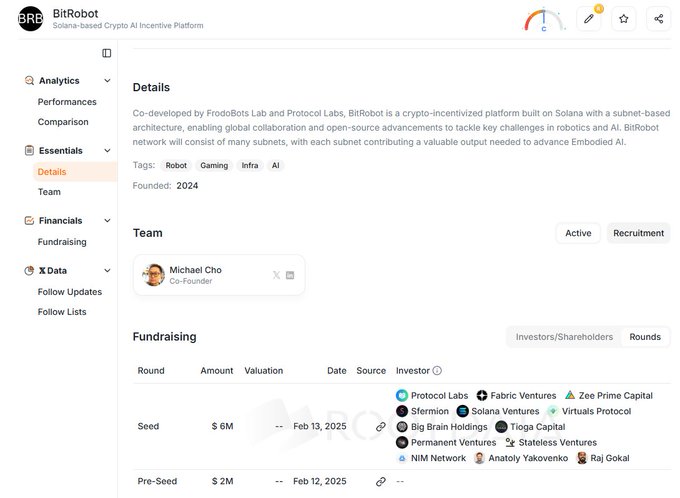Collapse the sidebar with the panel icon
The height and width of the screenshot is (498, 680).
[107, 53]
